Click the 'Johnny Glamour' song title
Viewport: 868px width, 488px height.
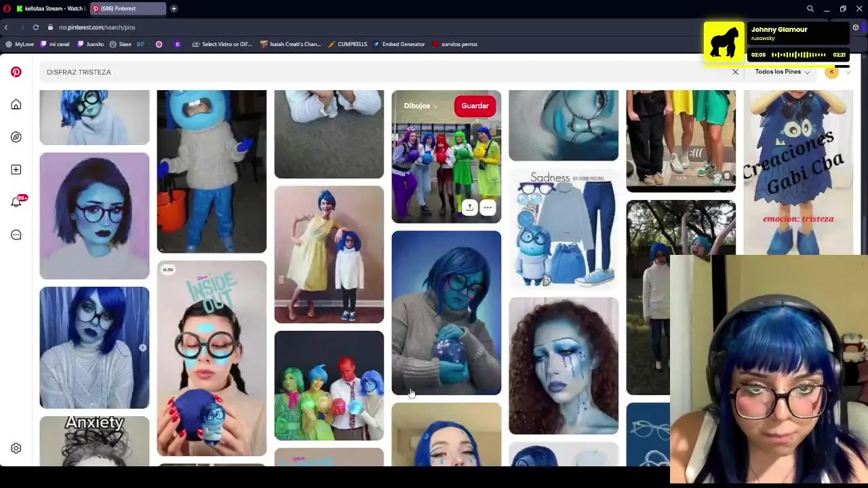tap(779, 30)
